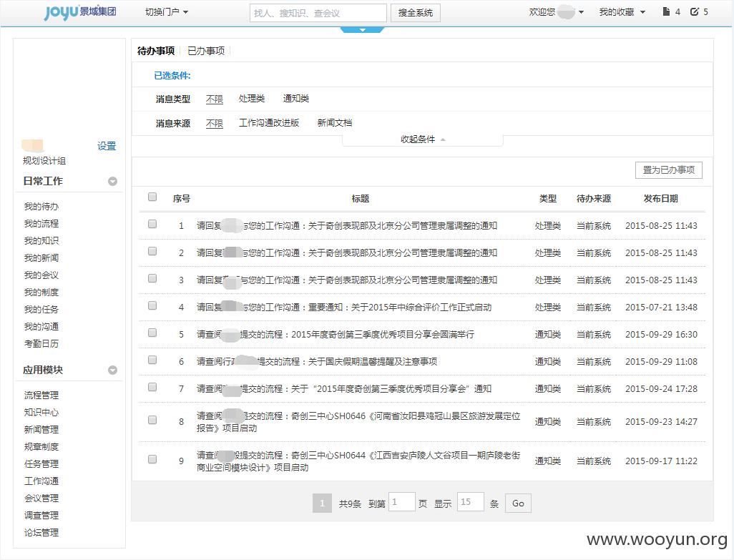Select 不限 for 消息类型
Viewport: 734px width, 560px height.
pos(215,99)
